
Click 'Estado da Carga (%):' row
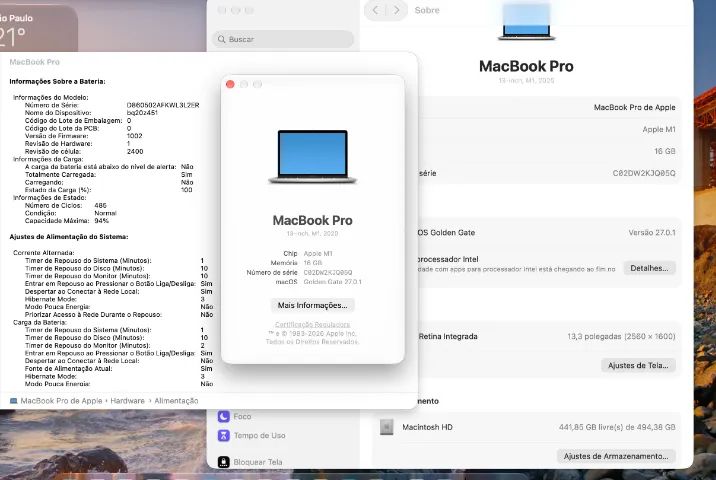pyautogui.click(x=109, y=190)
